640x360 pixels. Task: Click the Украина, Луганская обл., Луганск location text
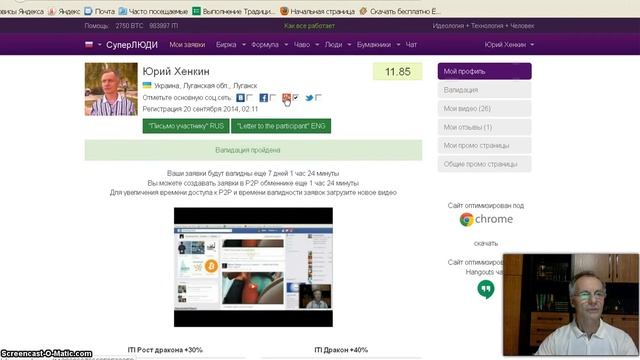click(x=205, y=86)
